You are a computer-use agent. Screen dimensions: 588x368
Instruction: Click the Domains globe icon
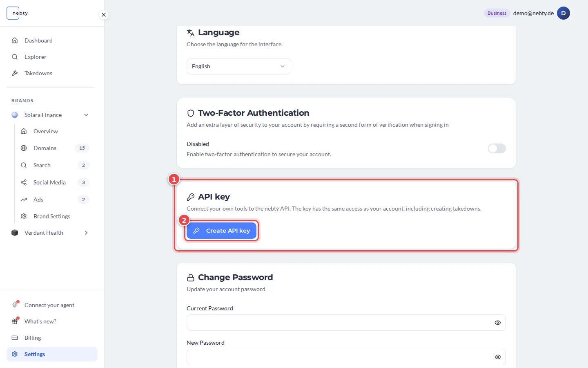(x=24, y=148)
